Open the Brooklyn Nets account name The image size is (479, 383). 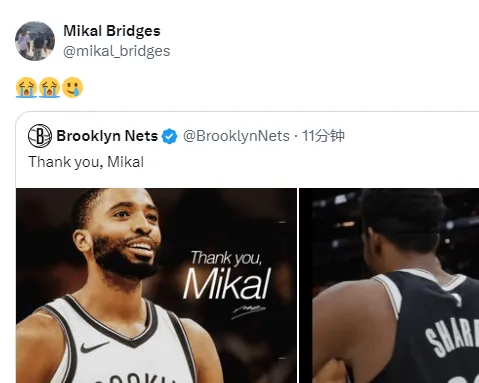[107, 136]
